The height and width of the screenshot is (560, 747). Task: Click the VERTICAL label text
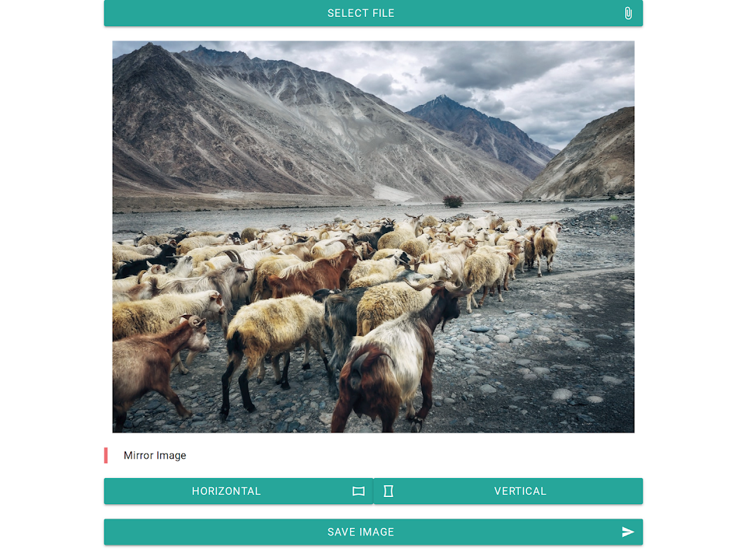pos(520,491)
